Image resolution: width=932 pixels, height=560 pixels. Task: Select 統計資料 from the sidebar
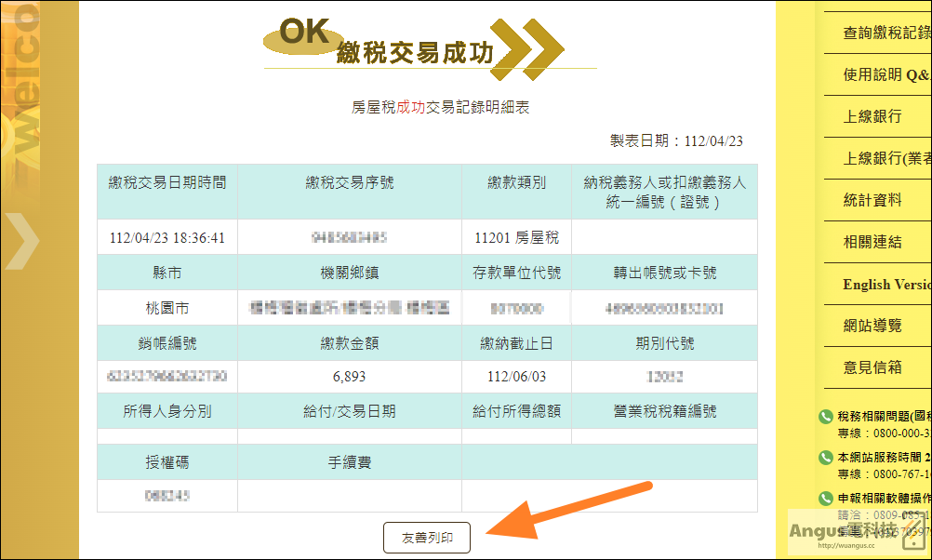(x=872, y=200)
